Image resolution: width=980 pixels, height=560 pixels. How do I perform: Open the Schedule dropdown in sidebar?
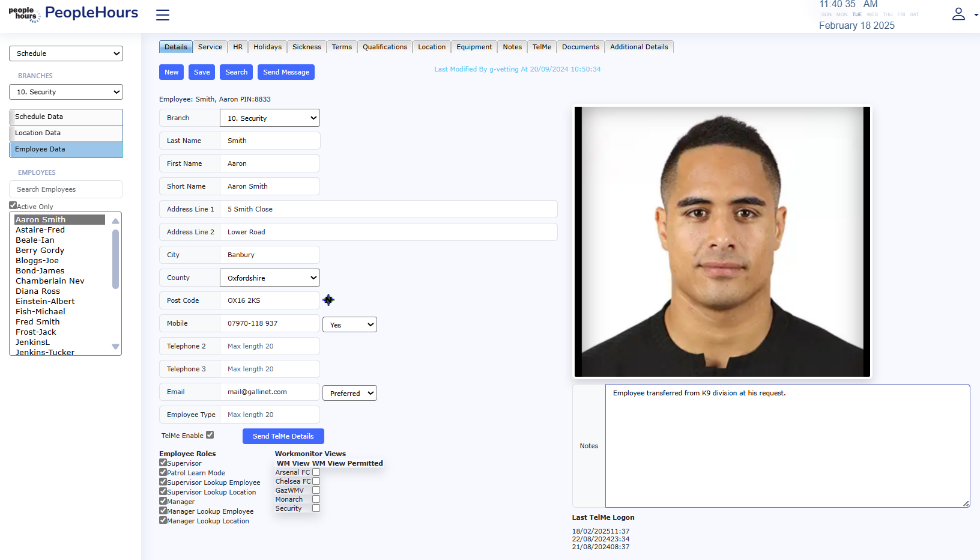[x=66, y=53]
